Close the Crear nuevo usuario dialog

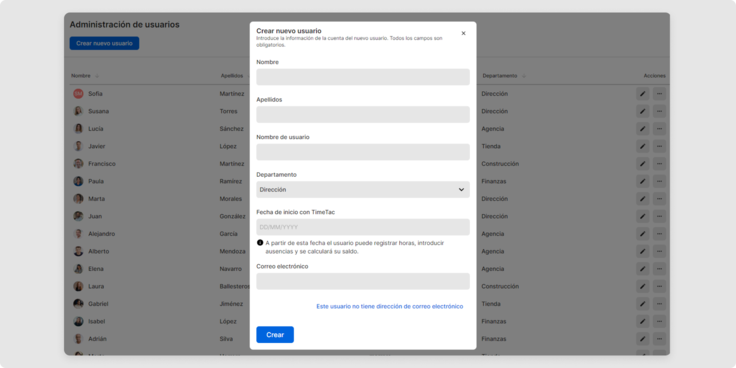[463, 33]
